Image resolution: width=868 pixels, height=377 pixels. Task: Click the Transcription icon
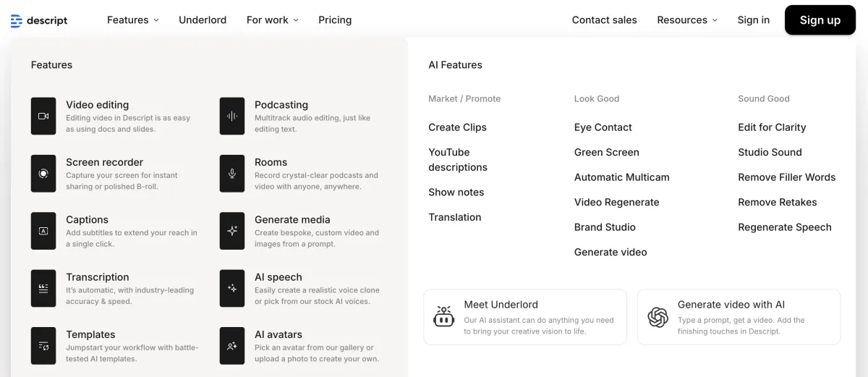point(43,288)
